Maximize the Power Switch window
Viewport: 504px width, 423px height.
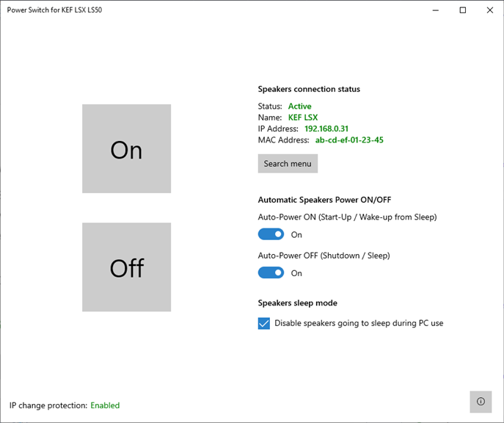(x=463, y=10)
